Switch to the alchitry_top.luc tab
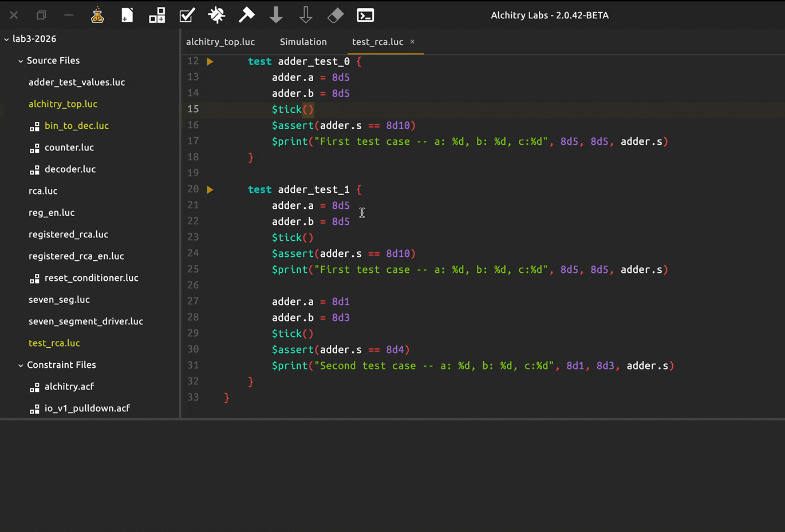Screen dimensions: 785x532 [220, 42]
